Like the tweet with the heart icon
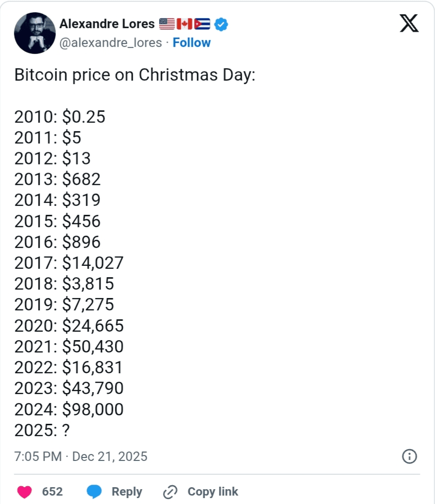Viewport: 435px width, 504px height. click(x=24, y=492)
